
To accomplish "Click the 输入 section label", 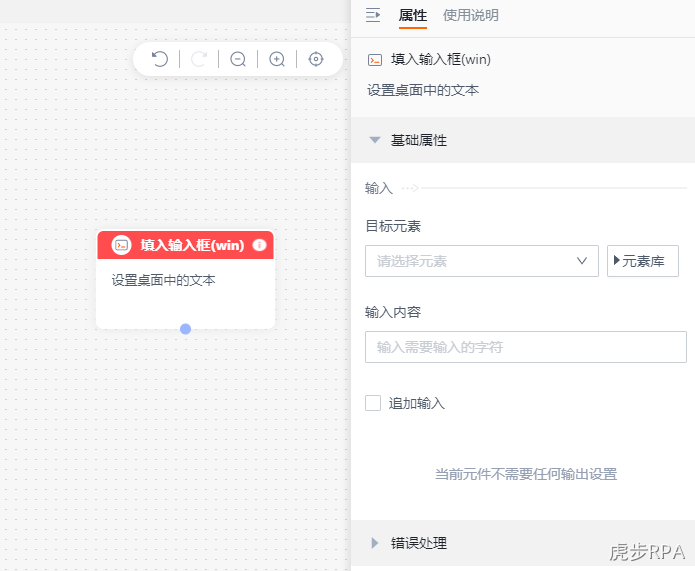I will (x=379, y=188).
